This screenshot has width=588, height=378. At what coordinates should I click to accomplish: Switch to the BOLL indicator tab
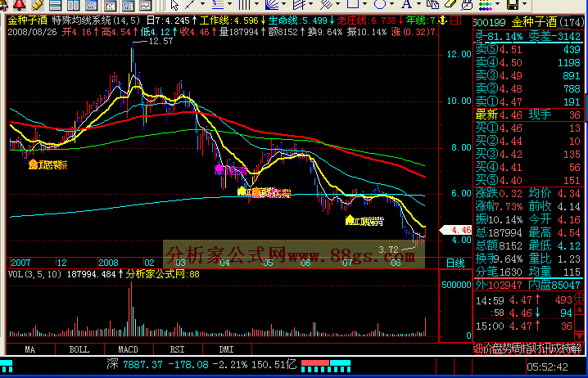[x=79, y=349]
